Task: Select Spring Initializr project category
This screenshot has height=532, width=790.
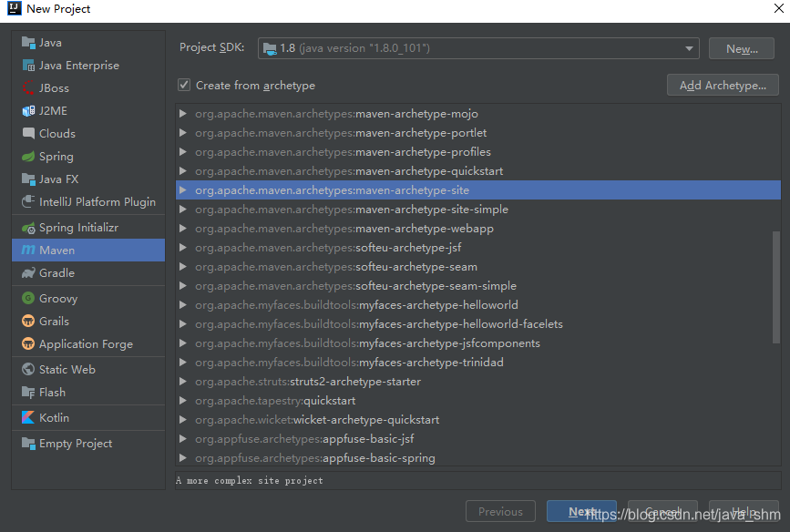Action: [x=88, y=228]
